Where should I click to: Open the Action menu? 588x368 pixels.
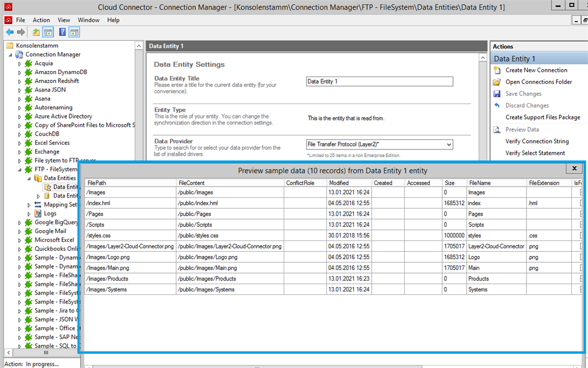coord(41,20)
